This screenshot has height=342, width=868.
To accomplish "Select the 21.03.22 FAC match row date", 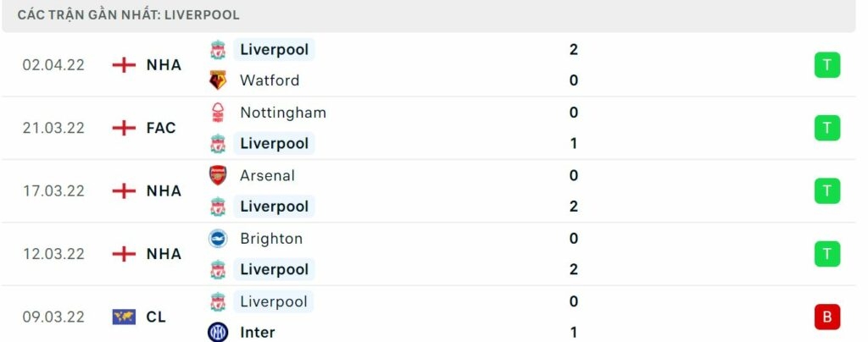I will tap(53, 128).
